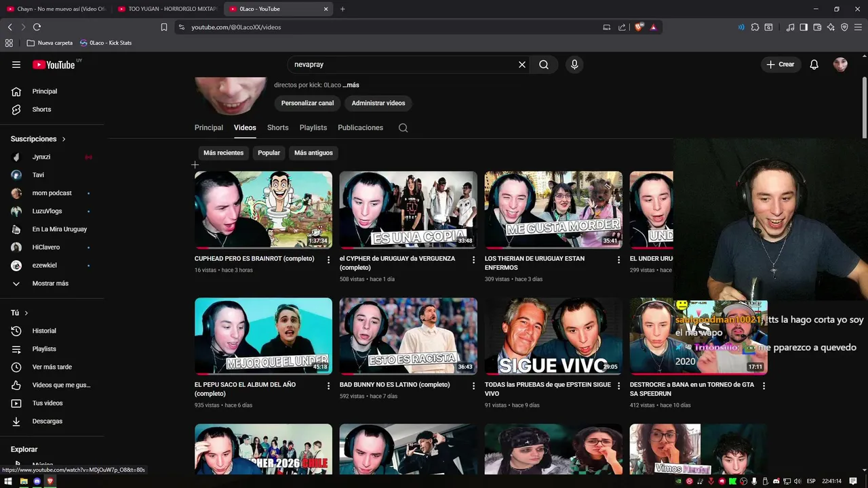Open the YouTube guide hamburger menu
868x488 pixels.
[16, 64]
